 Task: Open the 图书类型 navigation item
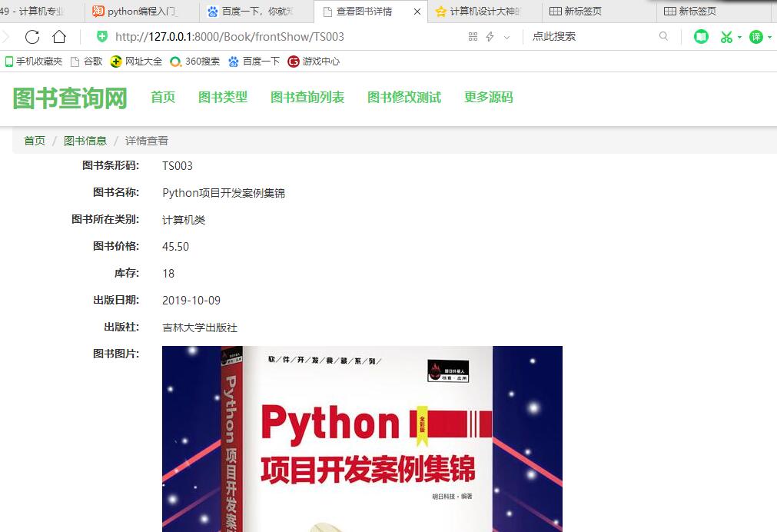tap(223, 97)
